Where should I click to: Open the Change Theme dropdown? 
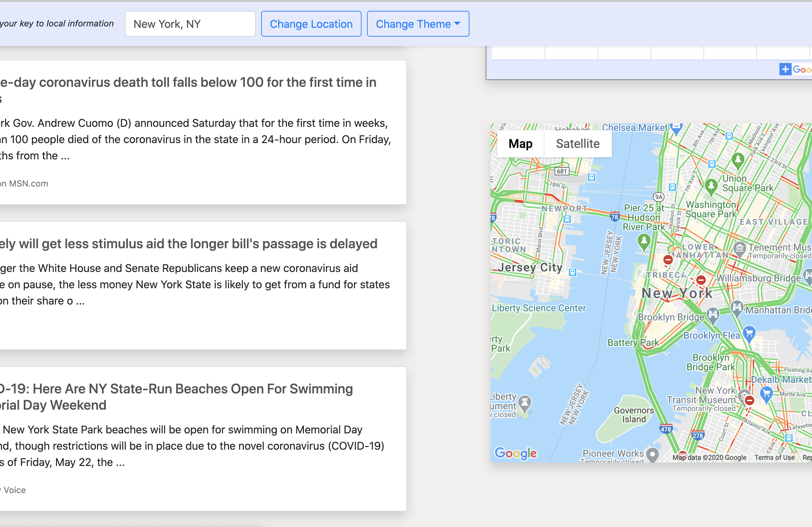pyautogui.click(x=418, y=24)
